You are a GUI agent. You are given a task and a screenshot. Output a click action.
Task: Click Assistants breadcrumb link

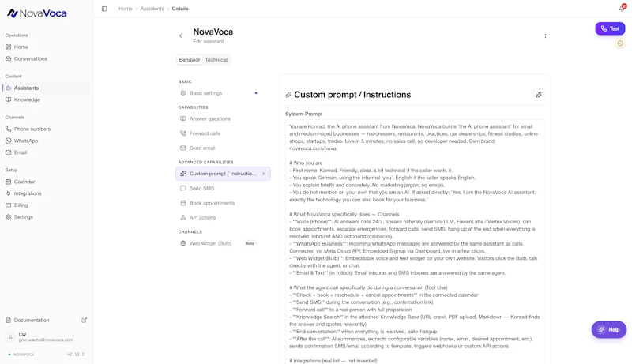point(152,9)
